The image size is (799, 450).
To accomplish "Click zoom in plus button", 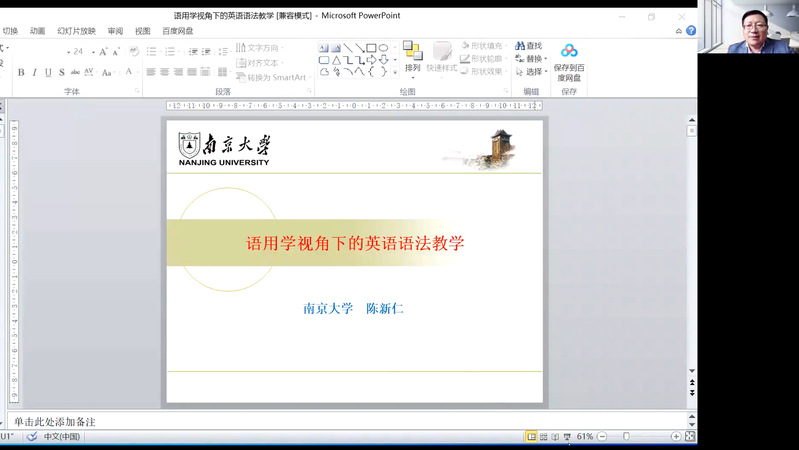I will [x=676, y=437].
